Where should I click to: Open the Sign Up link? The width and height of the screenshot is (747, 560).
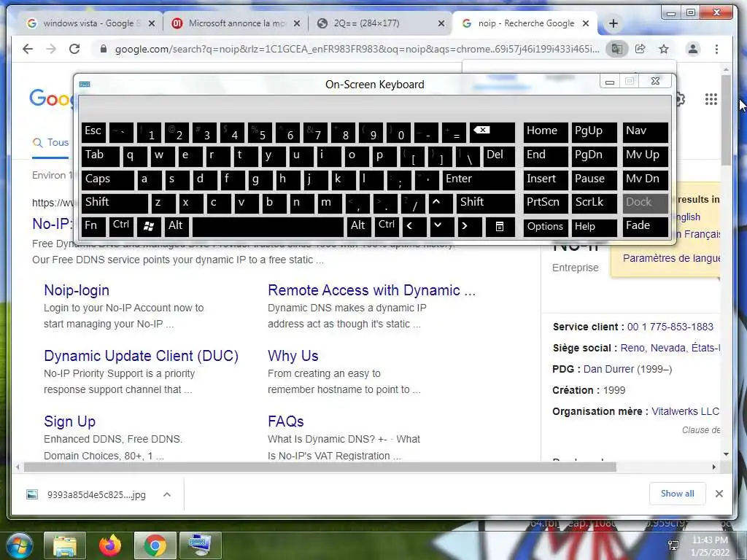point(69,421)
